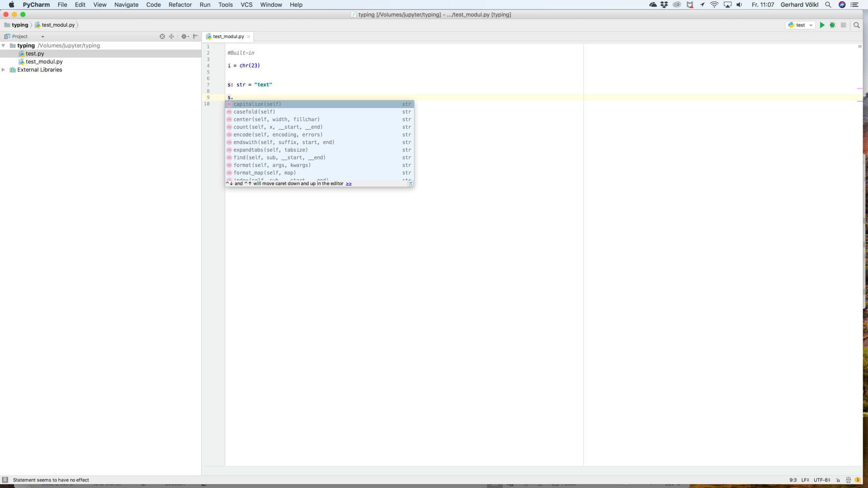Toggle tool window buttons in bottom-left corner
Image resolution: width=868 pixels, height=488 pixels.
pos(5,480)
